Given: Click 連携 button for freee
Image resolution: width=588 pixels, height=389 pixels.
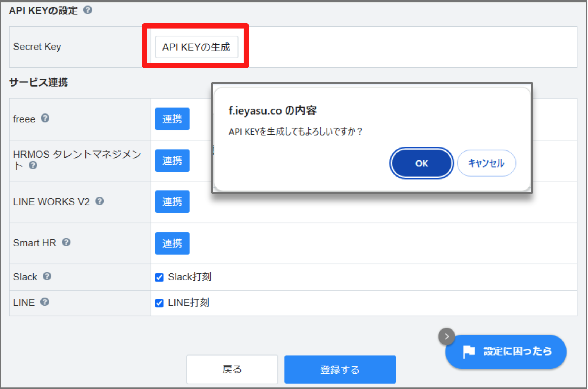Looking at the screenshot, I should (172, 119).
